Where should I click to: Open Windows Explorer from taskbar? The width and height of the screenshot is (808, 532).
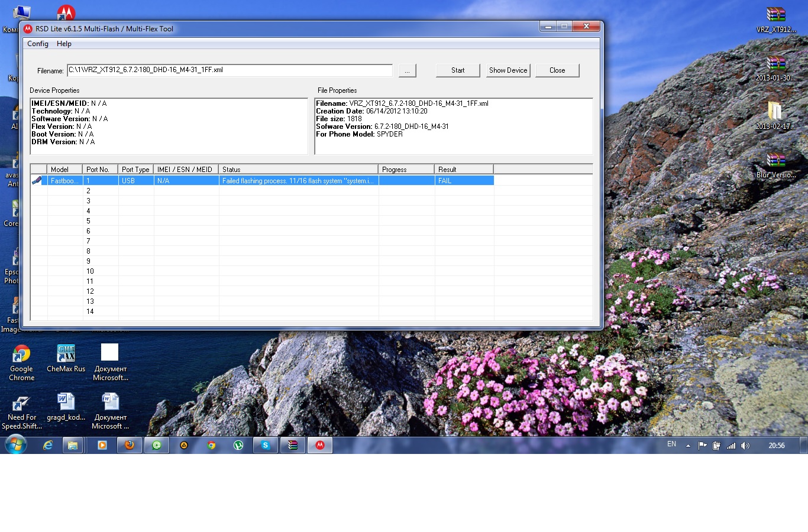pos(73,445)
